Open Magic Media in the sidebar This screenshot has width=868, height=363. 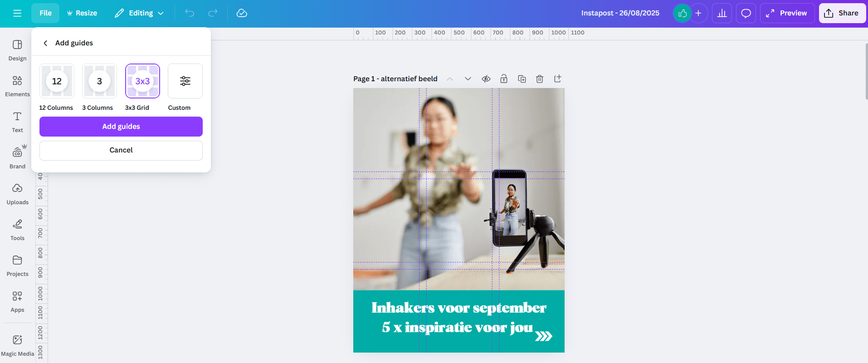pyautogui.click(x=17, y=345)
